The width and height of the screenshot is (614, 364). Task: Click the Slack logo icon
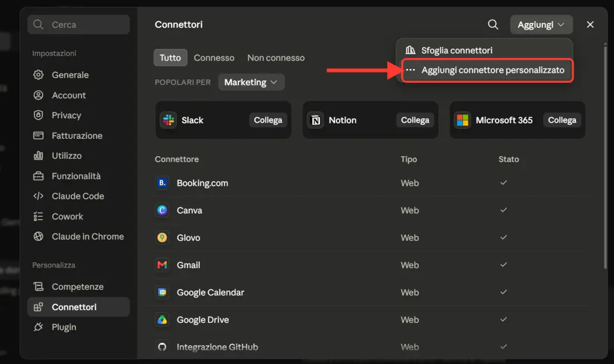[x=169, y=120]
